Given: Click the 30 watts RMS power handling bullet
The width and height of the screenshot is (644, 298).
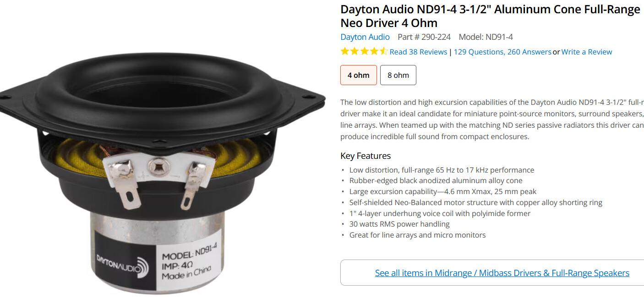Looking at the screenshot, I should 399,224.
